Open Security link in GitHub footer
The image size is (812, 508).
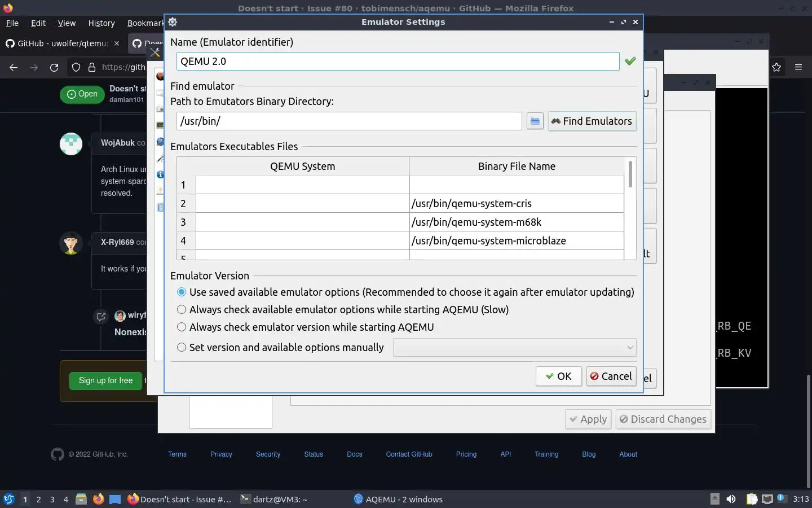[x=268, y=454]
